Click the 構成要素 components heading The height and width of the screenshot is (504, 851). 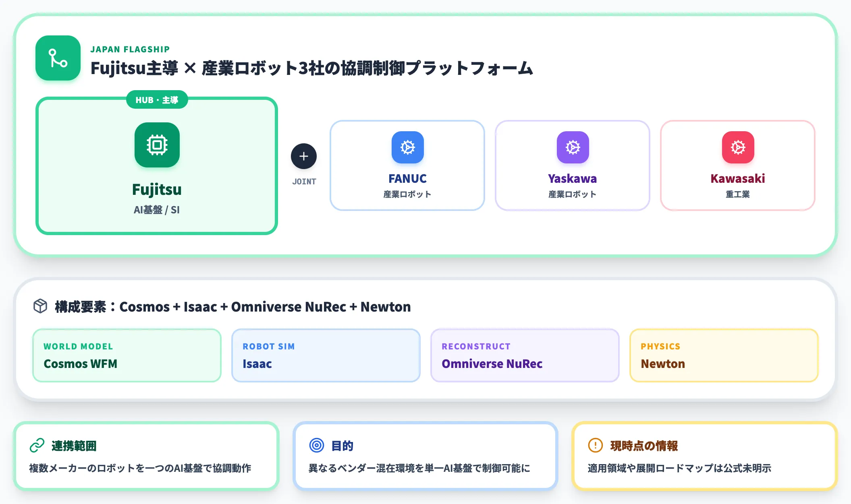(x=233, y=307)
